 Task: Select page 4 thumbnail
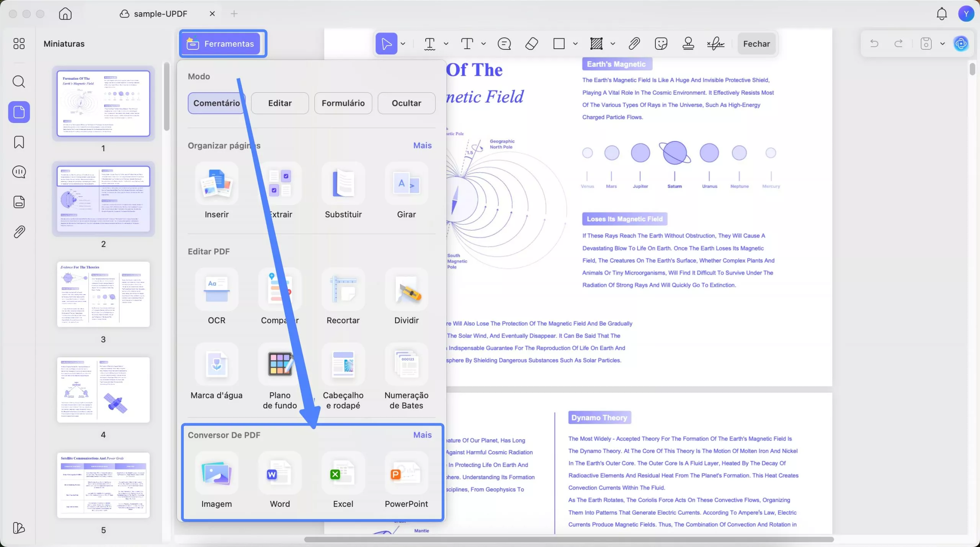point(103,390)
